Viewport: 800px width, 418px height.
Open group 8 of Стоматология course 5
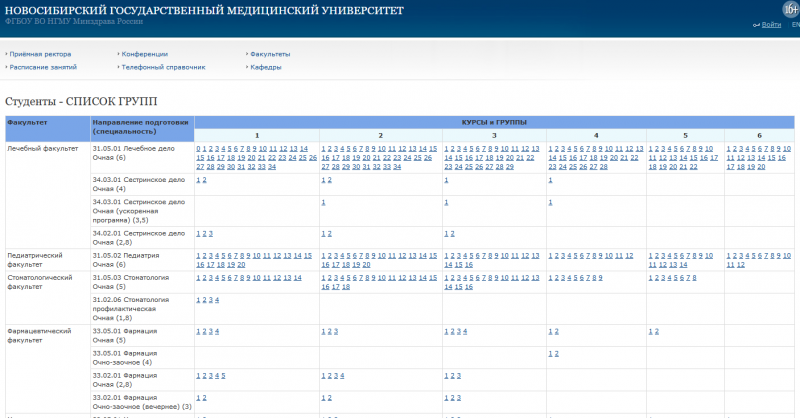(693, 277)
